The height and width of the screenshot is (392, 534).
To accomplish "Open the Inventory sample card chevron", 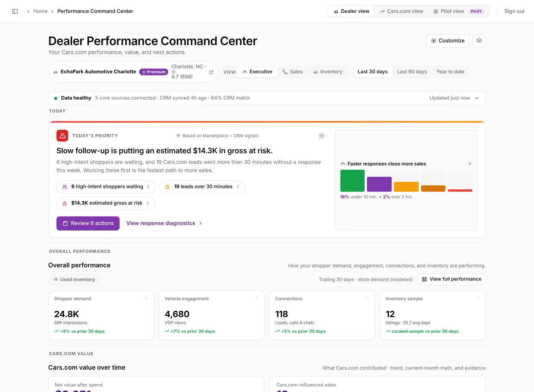I will pyautogui.click(x=478, y=298).
